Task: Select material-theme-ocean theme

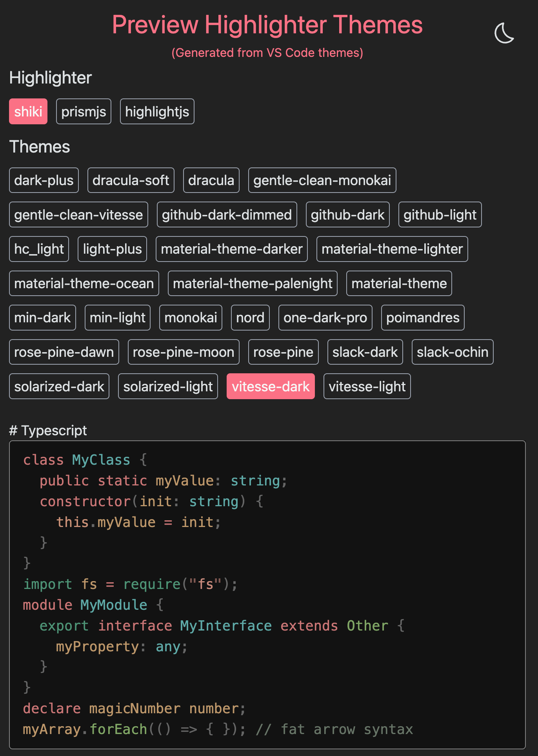Action: pos(84,283)
